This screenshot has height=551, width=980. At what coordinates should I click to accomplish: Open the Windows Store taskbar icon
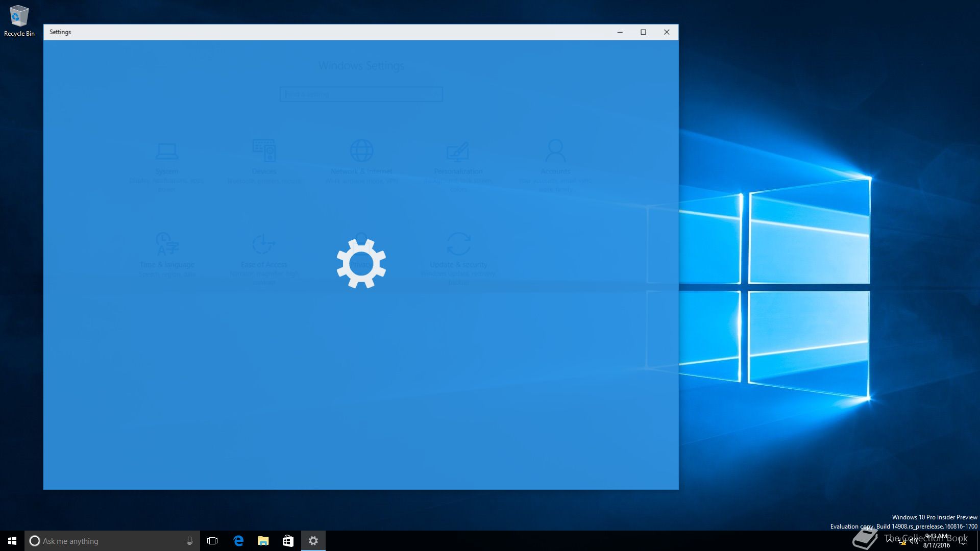pyautogui.click(x=288, y=541)
